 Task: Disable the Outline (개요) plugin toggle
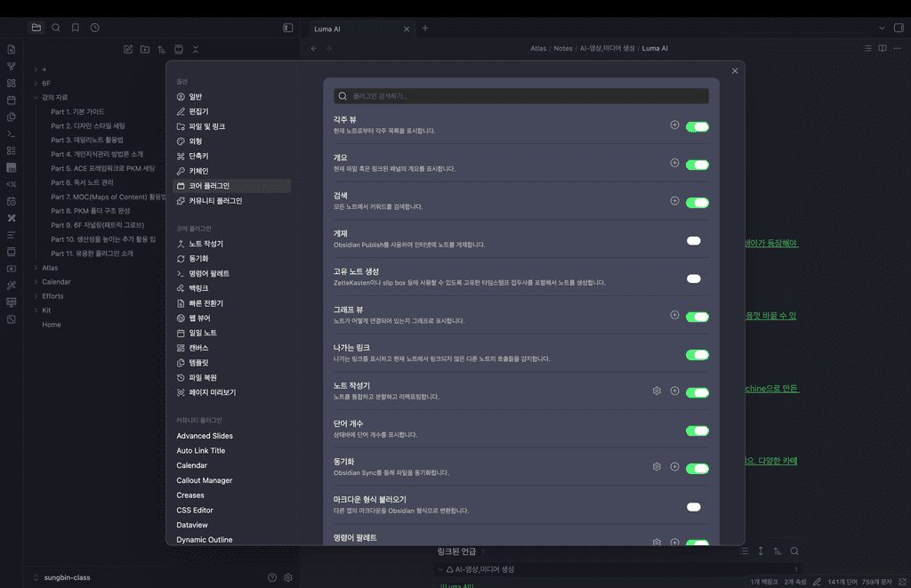point(697,165)
